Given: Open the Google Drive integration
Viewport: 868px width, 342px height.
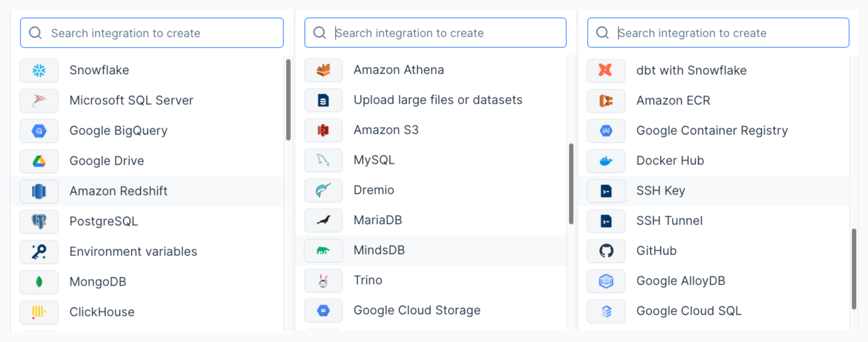Looking at the screenshot, I should pyautogui.click(x=107, y=161).
